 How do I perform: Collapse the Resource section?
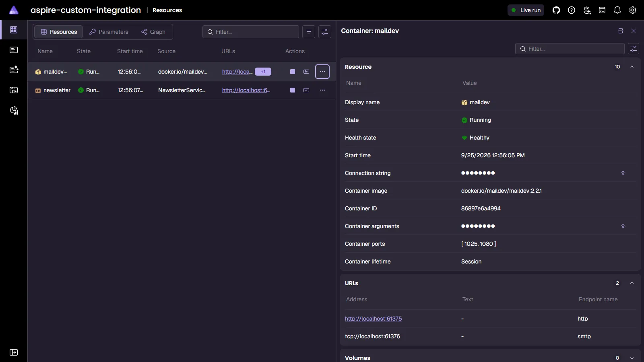632,67
